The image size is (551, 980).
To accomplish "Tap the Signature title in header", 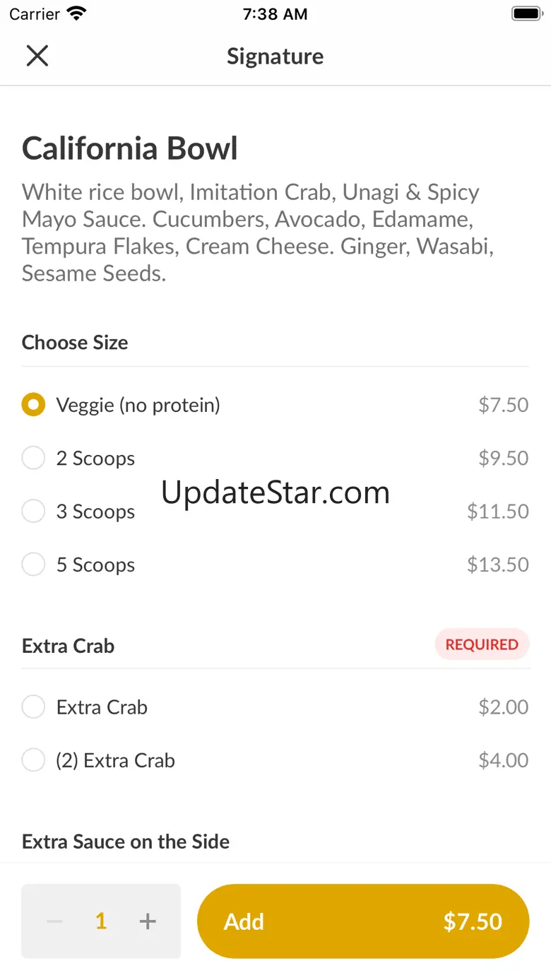I will pos(275,57).
